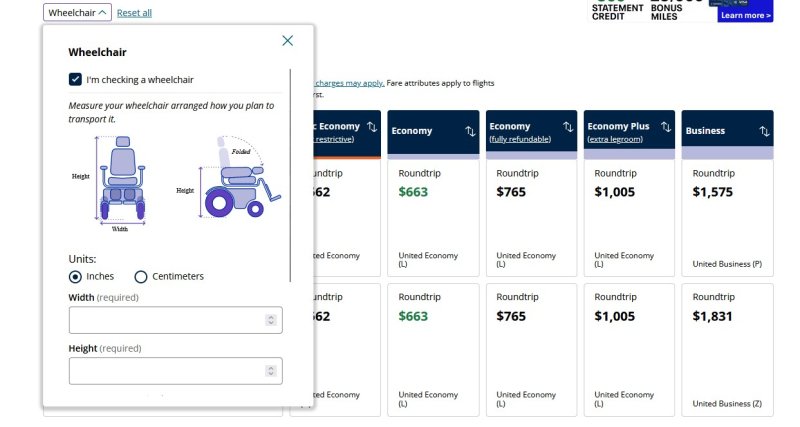Screen dimensions: 800x427
Task: Click the Height field stepper arrows
Action: (x=271, y=371)
